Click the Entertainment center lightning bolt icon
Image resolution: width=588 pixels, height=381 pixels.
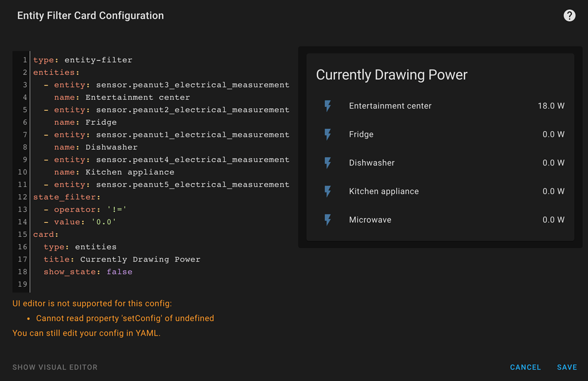pos(328,106)
